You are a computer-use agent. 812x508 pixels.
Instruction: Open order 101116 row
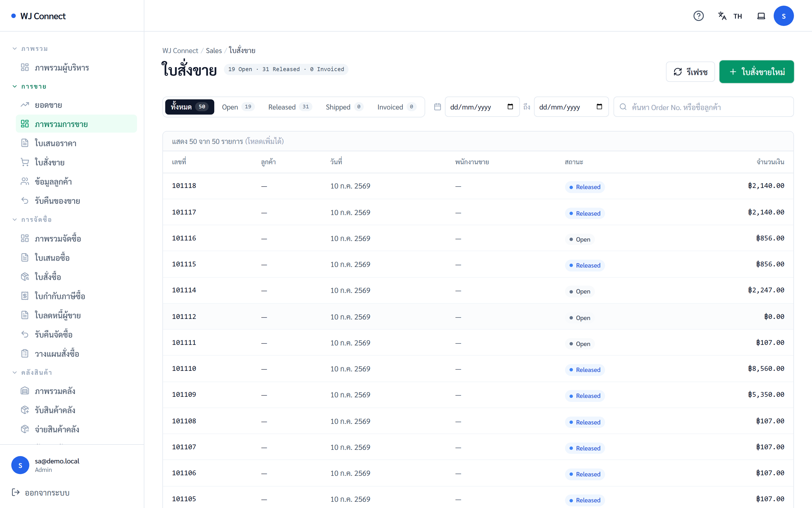[478, 238]
